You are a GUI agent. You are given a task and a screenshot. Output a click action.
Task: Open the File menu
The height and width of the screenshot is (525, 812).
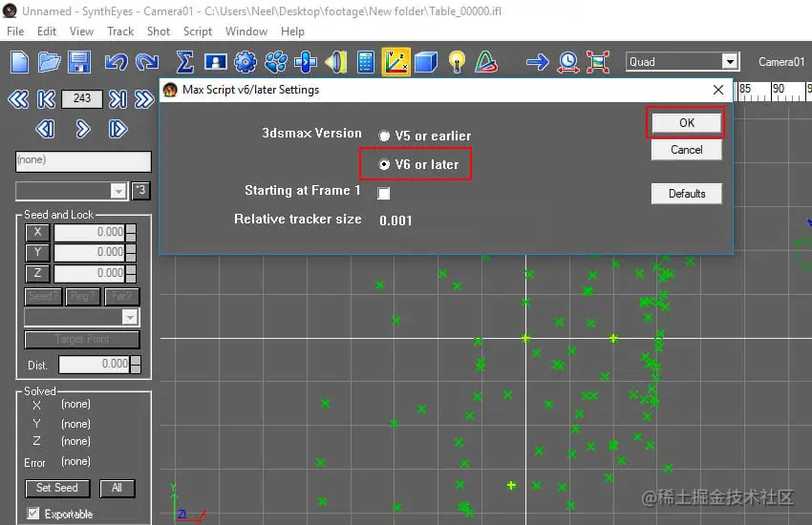pos(15,31)
